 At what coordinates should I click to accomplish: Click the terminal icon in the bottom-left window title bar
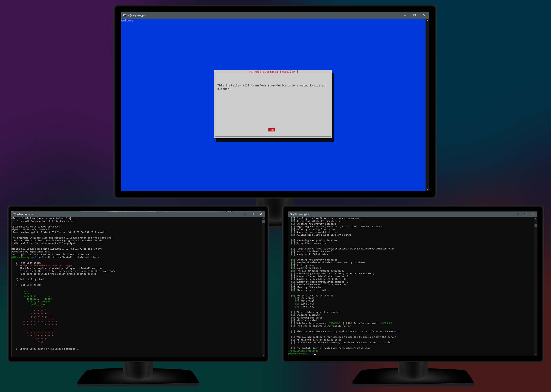tap(14, 214)
